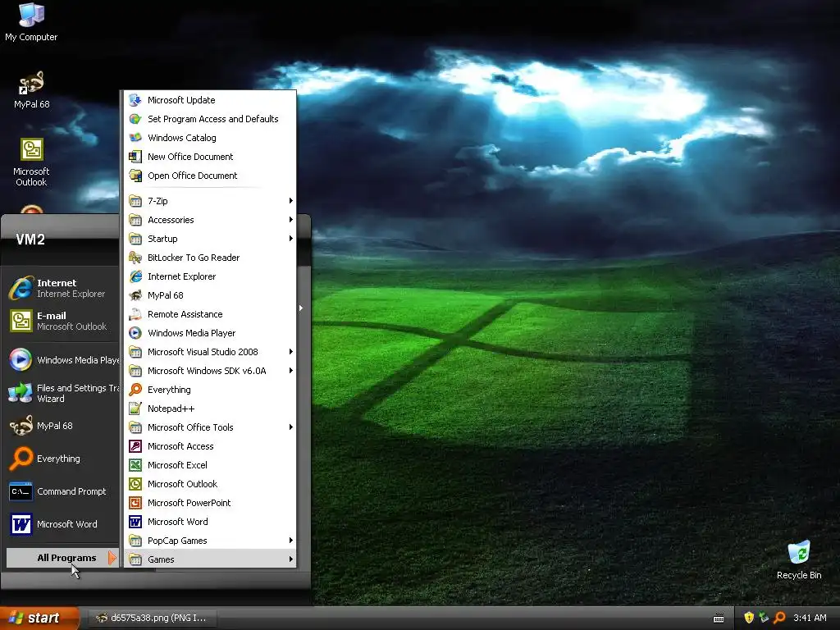Expand the Startup submenu arrow
This screenshot has width=840, height=630.
tap(291, 239)
